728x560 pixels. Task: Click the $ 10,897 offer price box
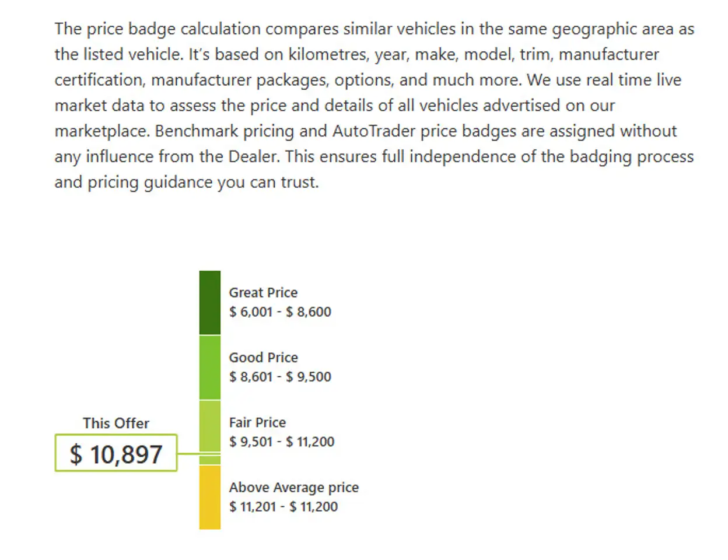point(116,453)
